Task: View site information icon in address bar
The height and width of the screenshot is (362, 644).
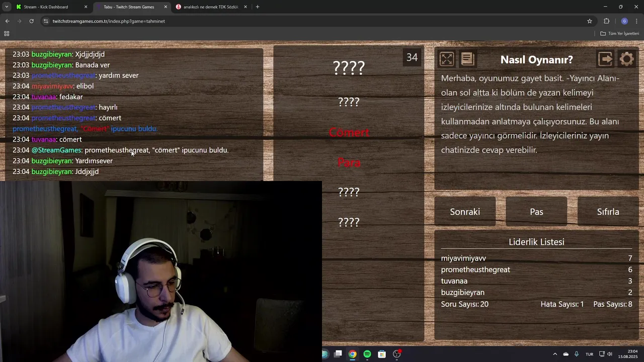Action: pos(46,21)
